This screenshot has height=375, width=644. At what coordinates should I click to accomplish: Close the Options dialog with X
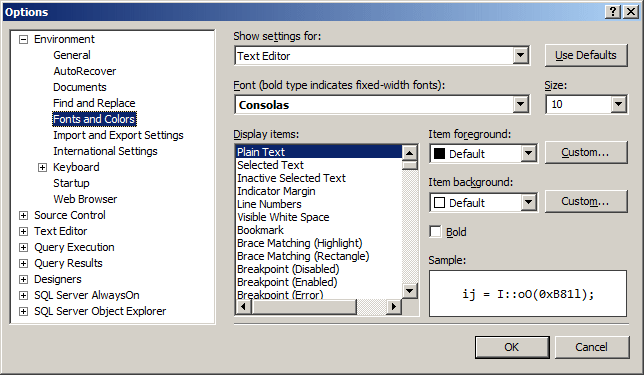click(x=630, y=12)
